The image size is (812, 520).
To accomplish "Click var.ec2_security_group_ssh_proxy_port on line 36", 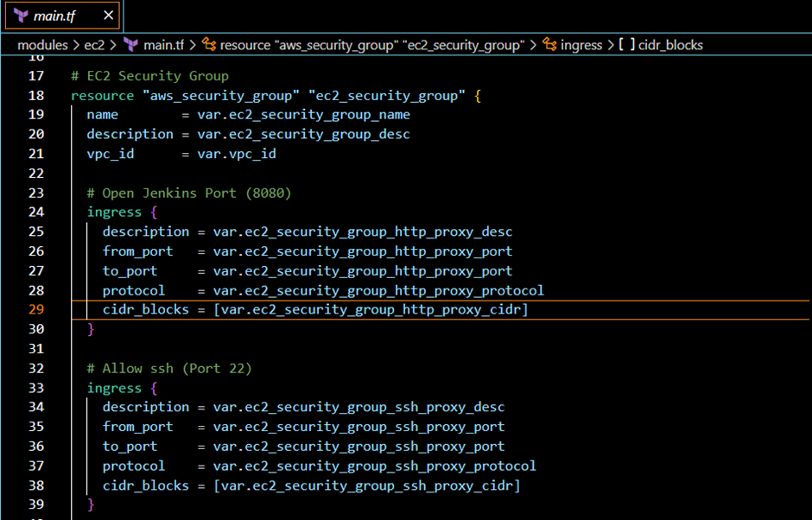I will tap(358, 447).
